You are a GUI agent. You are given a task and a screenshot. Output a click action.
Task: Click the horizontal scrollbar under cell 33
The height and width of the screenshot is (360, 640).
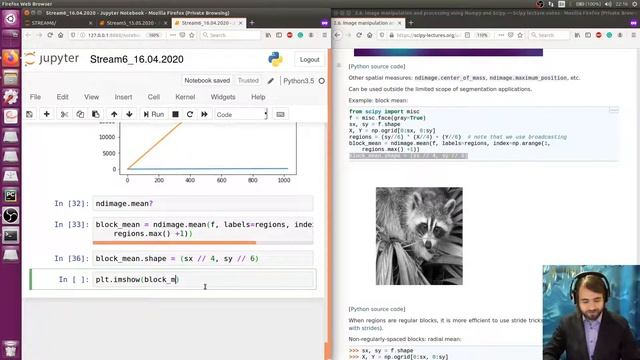(x=174, y=243)
